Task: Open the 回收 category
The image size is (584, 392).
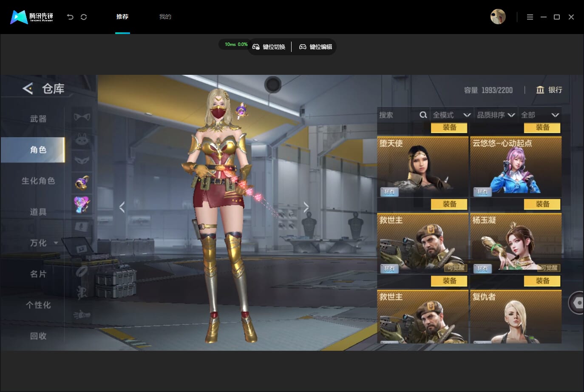Action: click(38, 336)
